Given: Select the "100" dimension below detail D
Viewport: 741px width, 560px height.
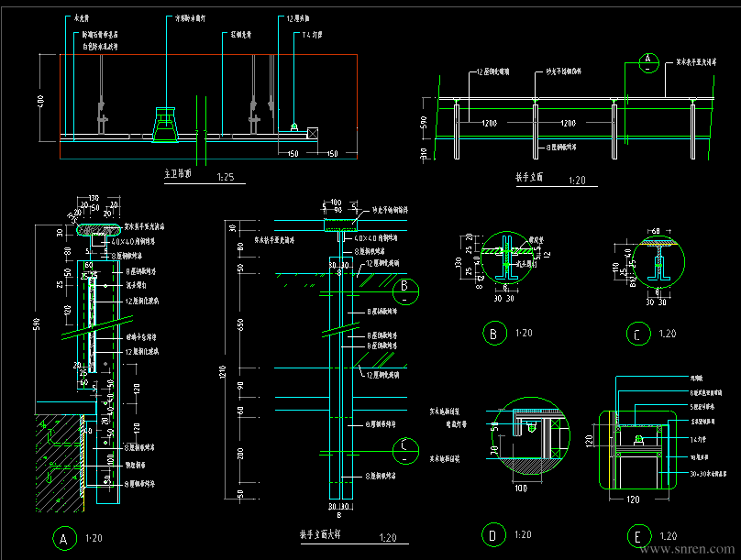Looking at the screenshot, I should (521, 489).
